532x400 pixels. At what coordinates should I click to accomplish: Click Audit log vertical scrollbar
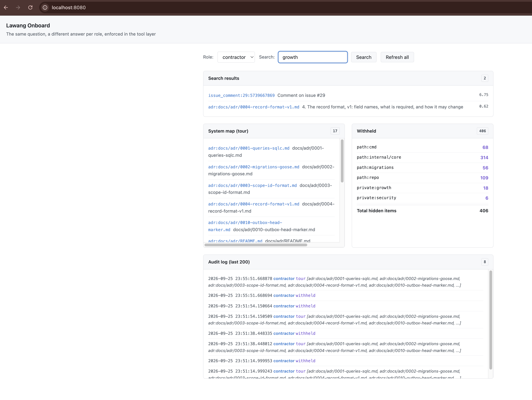tap(490, 320)
